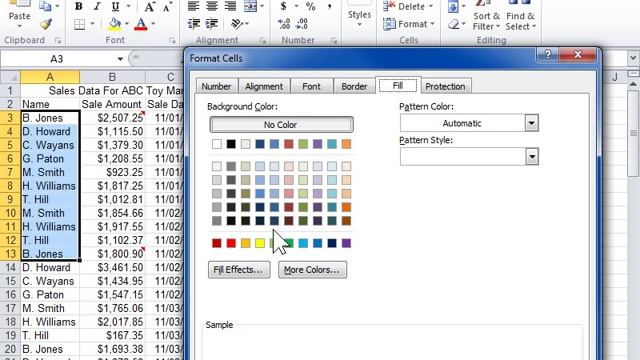640x360 pixels.
Task: Align text left in ribbon
Action: [x=193, y=6]
